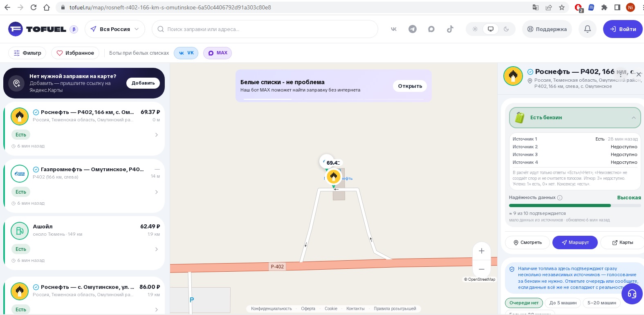This screenshot has width=644, height=315.
Task: Open the Карты external maps button
Action: 622,242
